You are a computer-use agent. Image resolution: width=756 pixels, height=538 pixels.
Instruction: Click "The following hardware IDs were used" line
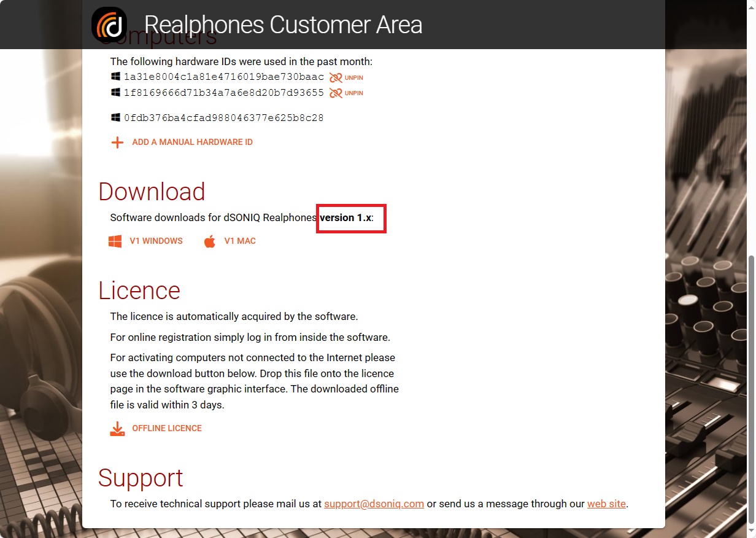pos(241,61)
